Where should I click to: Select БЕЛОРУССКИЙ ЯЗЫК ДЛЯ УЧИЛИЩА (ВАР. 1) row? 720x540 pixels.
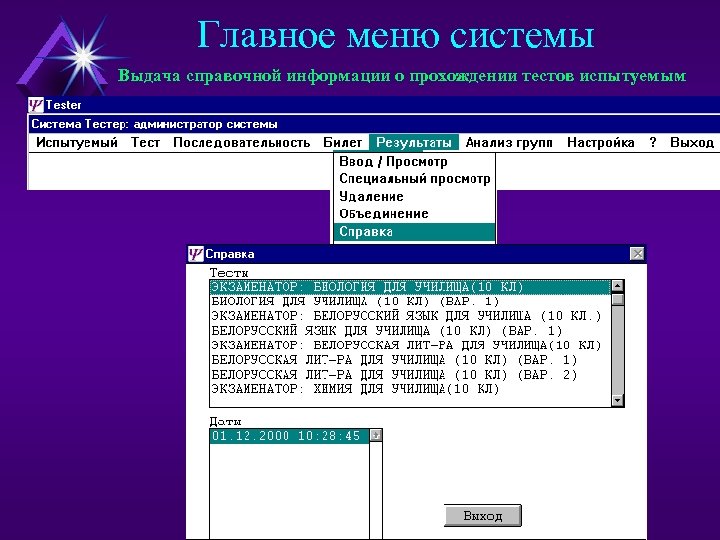pyautogui.click(x=411, y=331)
